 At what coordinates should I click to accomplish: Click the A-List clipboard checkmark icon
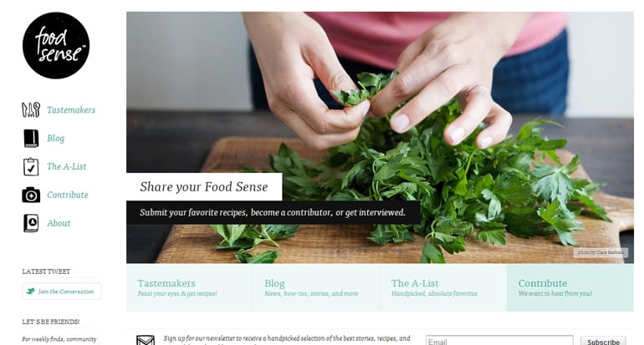coord(31,166)
